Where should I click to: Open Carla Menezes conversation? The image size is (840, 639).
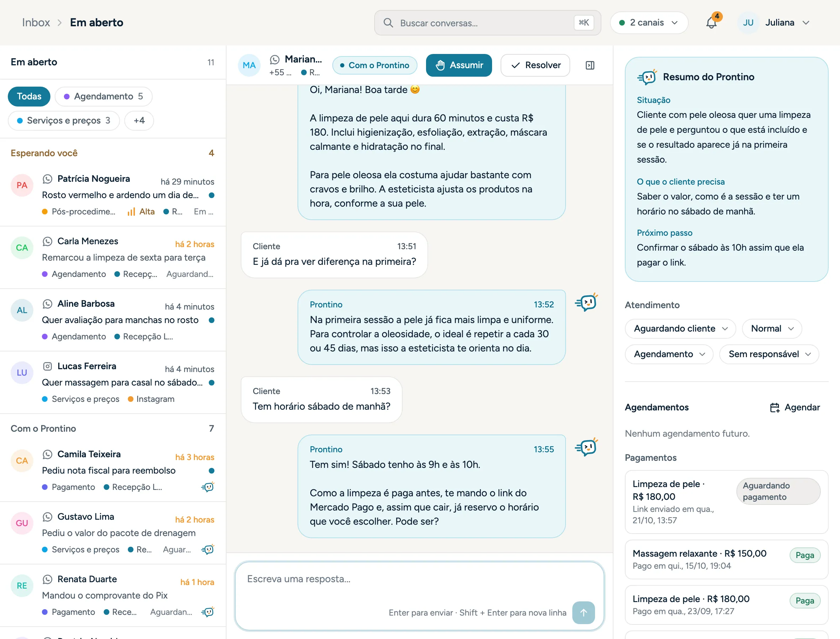[113, 257]
